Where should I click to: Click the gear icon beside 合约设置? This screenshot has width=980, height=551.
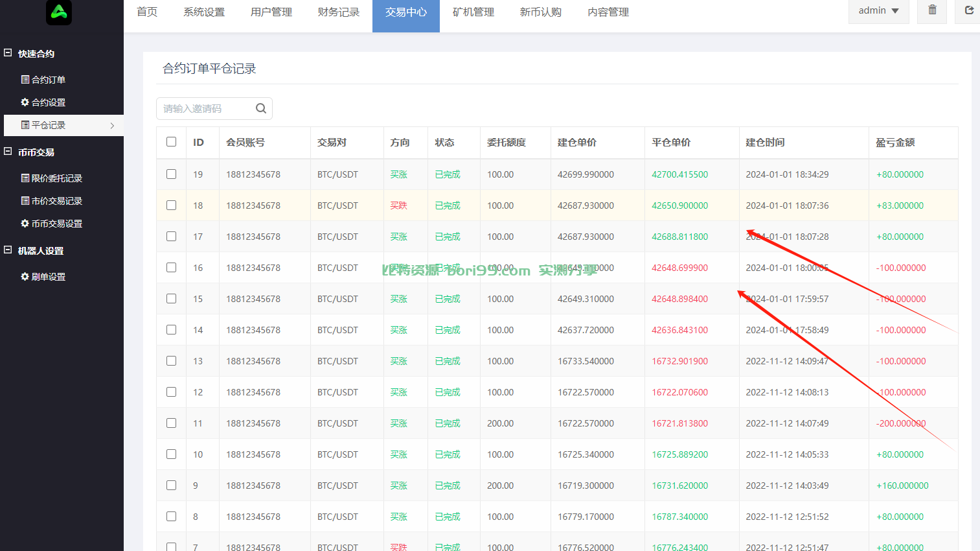[x=25, y=102]
